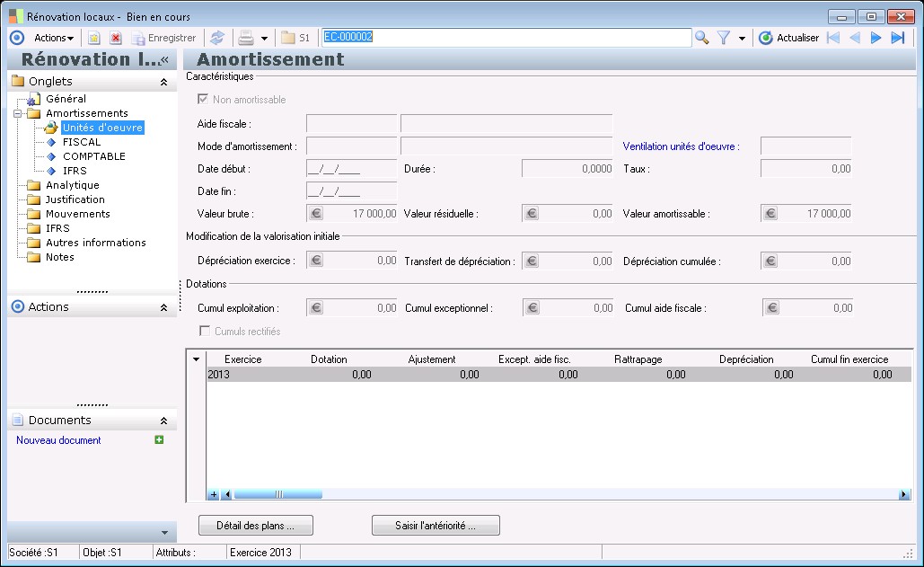
Task: Click euro icon next to Transfert de dépréciation
Action: (532, 261)
